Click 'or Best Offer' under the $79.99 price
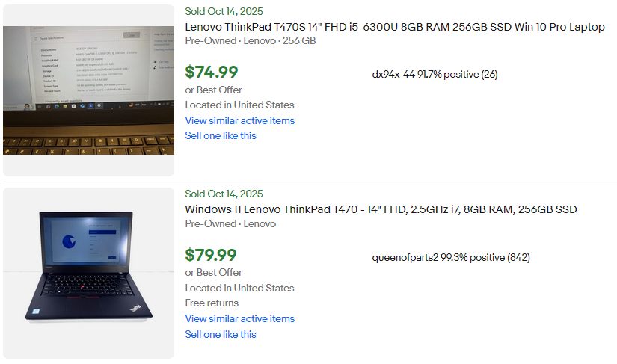 tap(213, 272)
